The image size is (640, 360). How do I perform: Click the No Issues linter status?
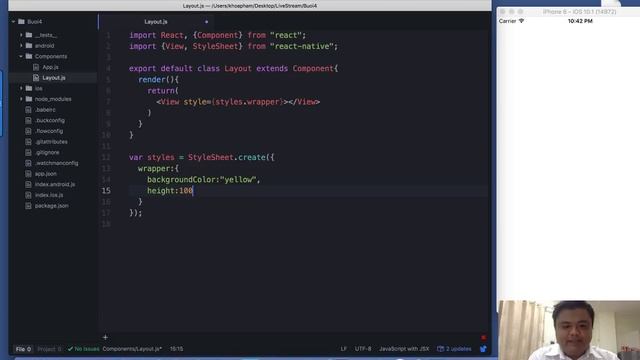(x=83, y=349)
